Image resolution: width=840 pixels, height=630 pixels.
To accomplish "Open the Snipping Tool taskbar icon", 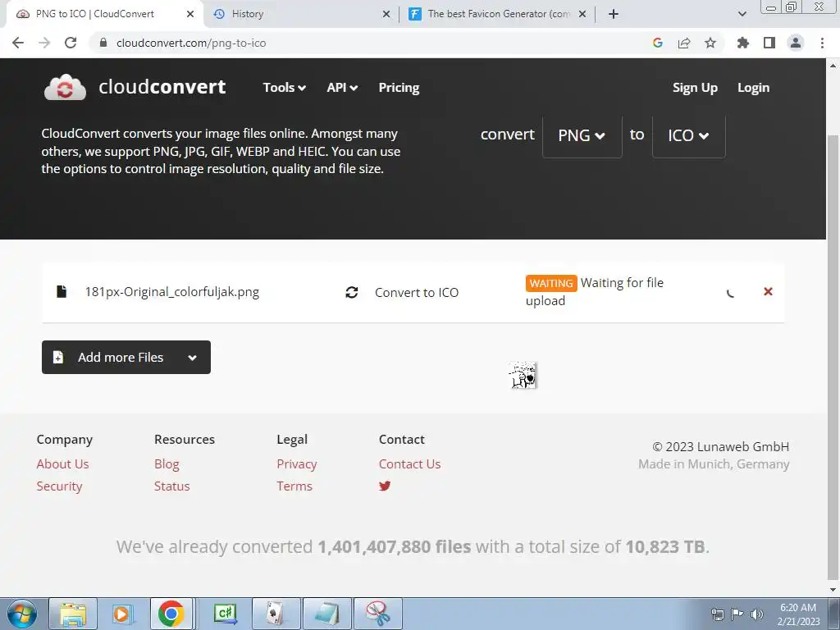I will pyautogui.click(x=378, y=614).
